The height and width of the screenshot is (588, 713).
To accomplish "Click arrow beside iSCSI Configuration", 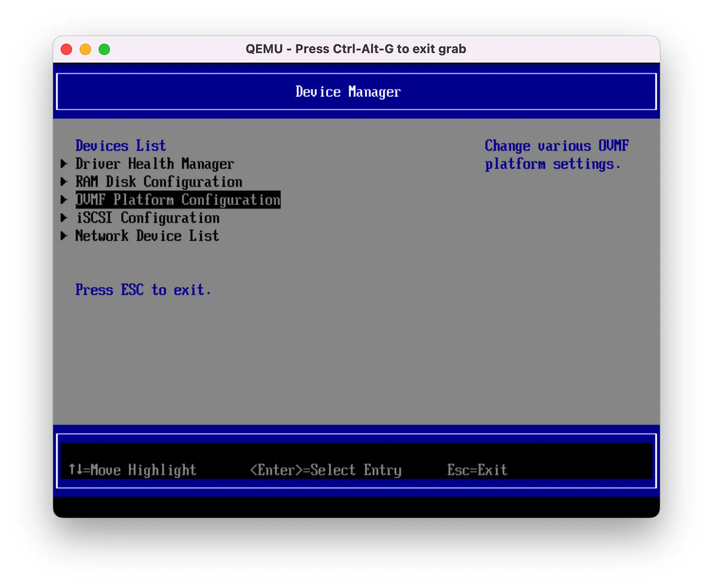I will tap(64, 218).
